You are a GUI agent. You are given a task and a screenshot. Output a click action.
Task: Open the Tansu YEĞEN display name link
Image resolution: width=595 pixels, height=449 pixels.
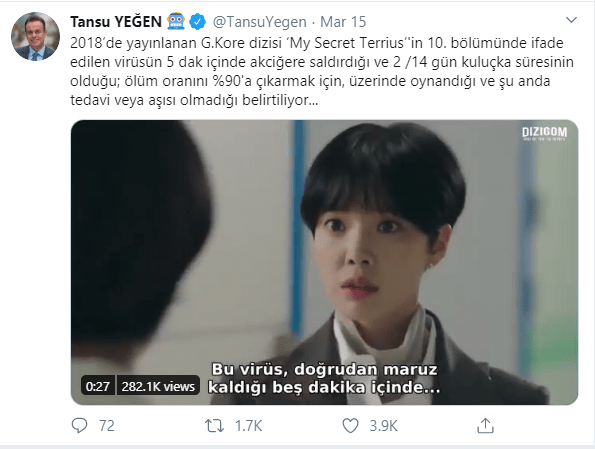116,22
